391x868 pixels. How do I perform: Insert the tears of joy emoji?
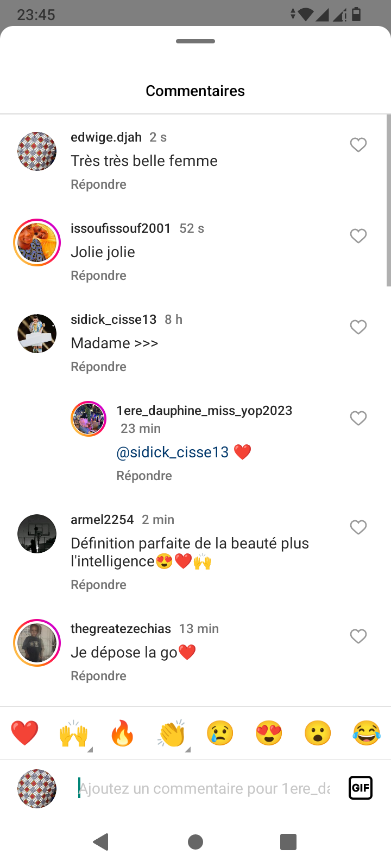tap(367, 733)
